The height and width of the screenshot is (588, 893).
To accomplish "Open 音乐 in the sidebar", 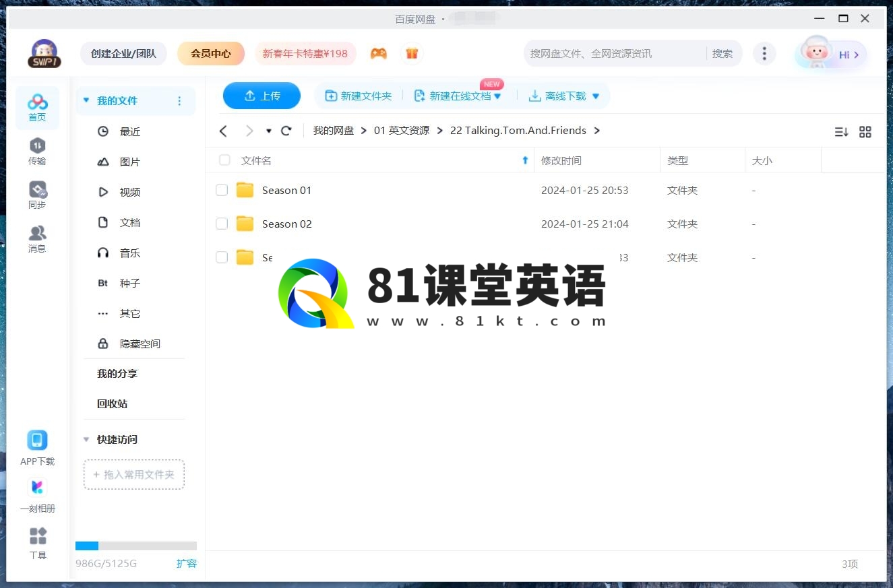I will 130,253.
